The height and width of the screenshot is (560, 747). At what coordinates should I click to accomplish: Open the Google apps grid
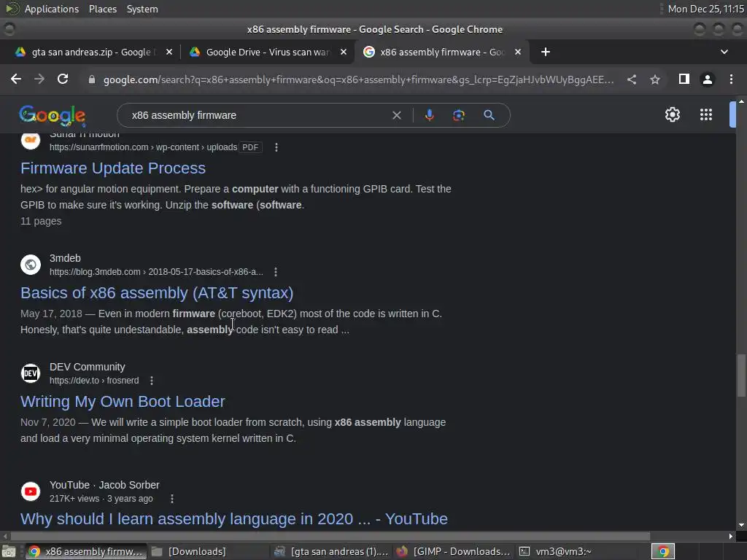(x=706, y=114)
